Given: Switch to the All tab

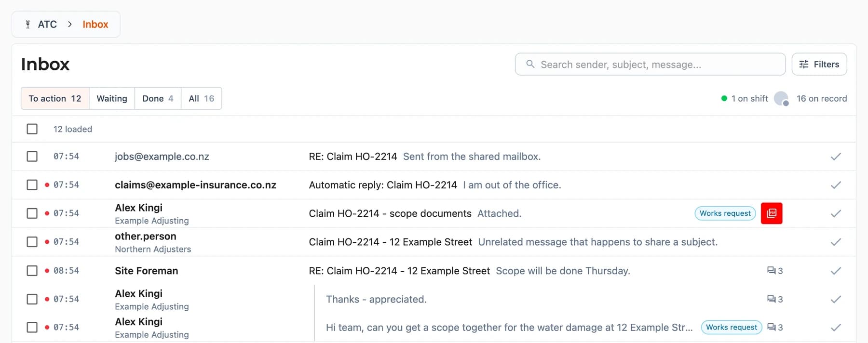Looking at the screenshot, I should (202, 98).
